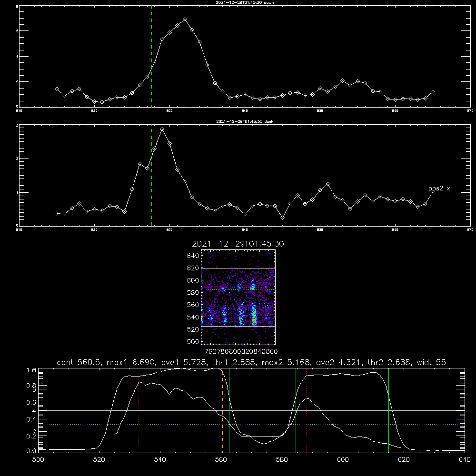The width and height of the screenshot is (476, 476).
Task: Select the large timestamp title above the heatmap
Action: (238, 244)
